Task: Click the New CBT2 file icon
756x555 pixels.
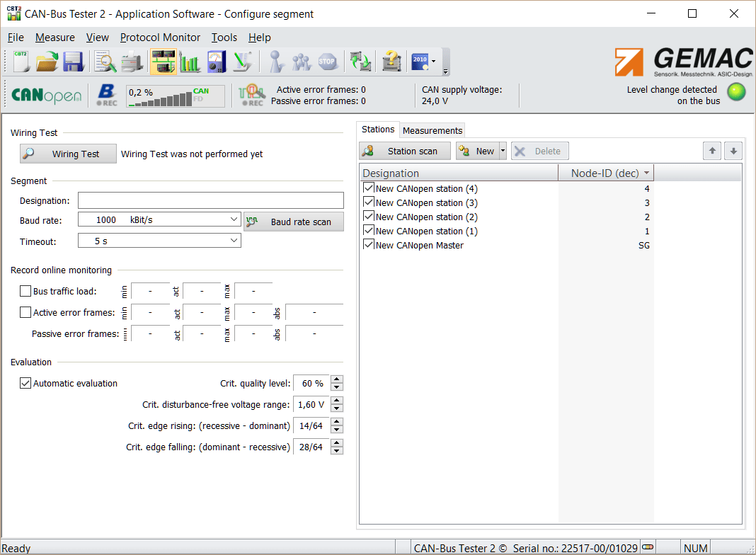Action: coord(21,62)
